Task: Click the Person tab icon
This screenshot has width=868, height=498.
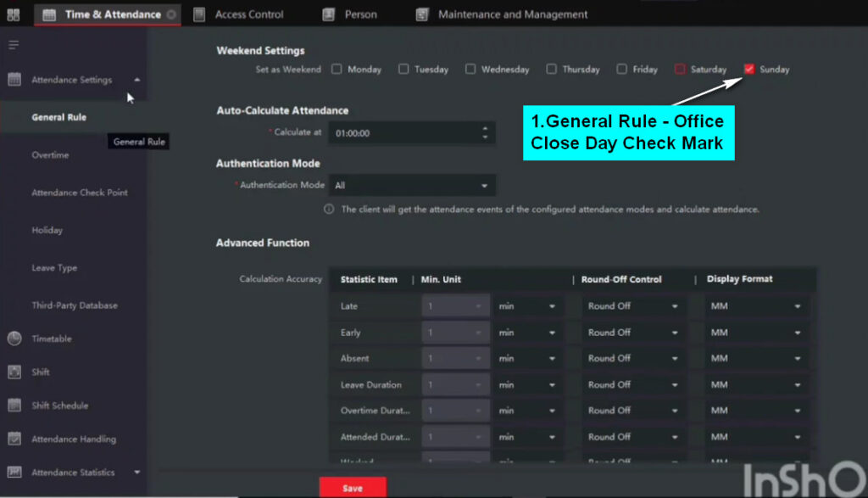Action: tap(329, 15)
